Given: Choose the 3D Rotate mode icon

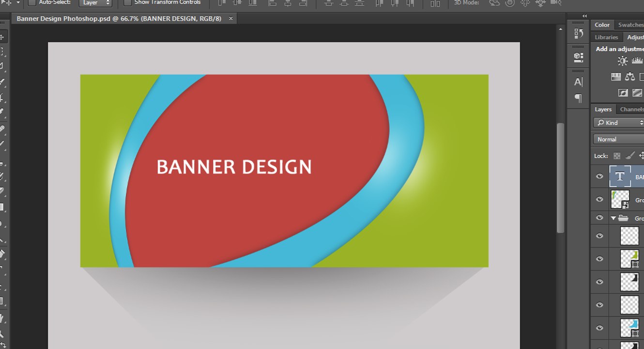Looking at the screenshot, I should pos(494,3).
